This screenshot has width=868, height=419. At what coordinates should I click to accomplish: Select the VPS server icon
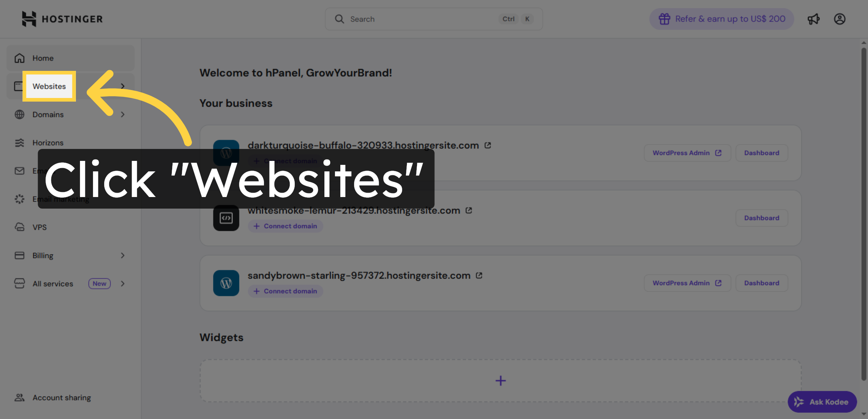tap(19, 227)
